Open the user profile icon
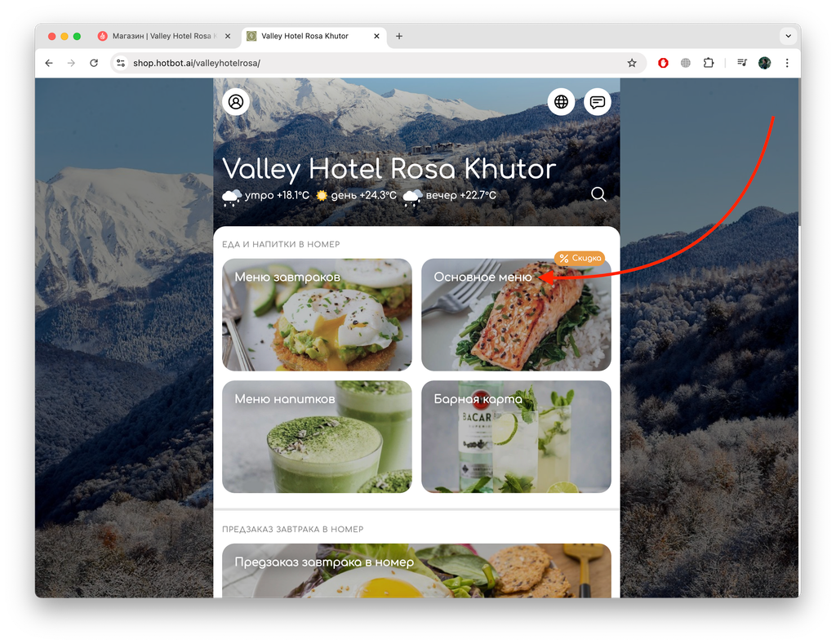 236,102
